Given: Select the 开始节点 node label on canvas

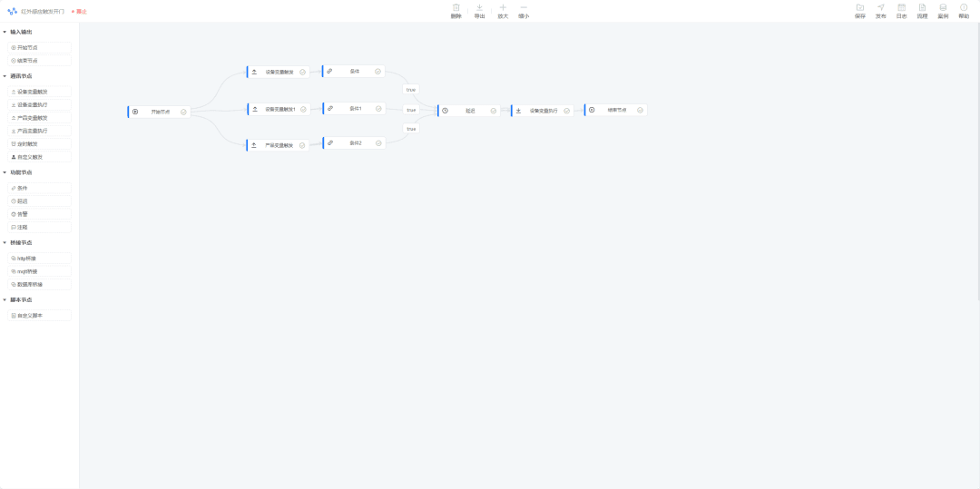Looking at the screenshot, I should [x=160, y=112].
